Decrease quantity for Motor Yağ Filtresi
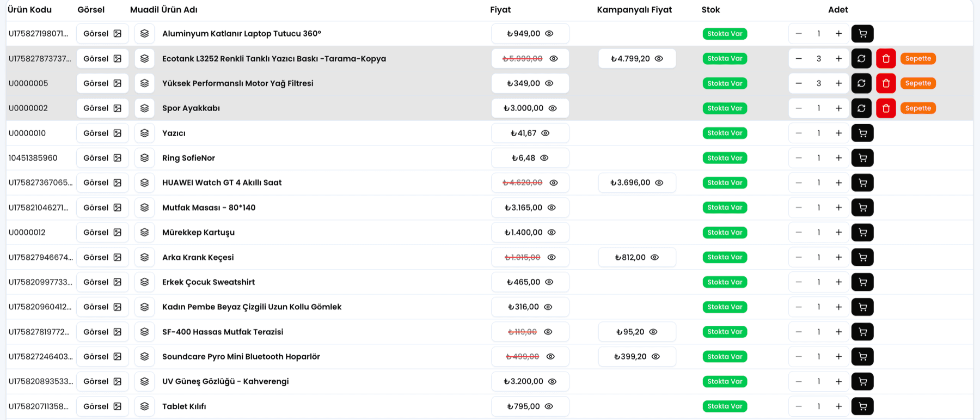Viewport: 980px width, 420px height. pos(799,83)
